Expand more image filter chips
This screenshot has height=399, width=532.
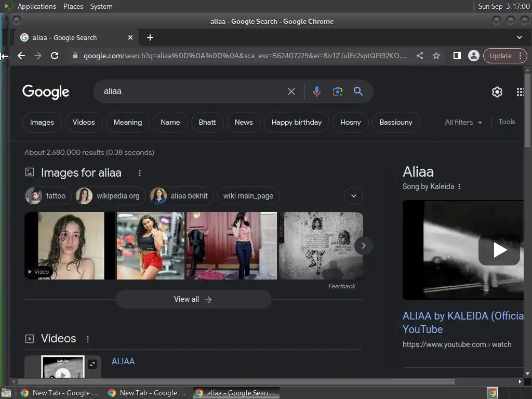click(x=353, y=196)
